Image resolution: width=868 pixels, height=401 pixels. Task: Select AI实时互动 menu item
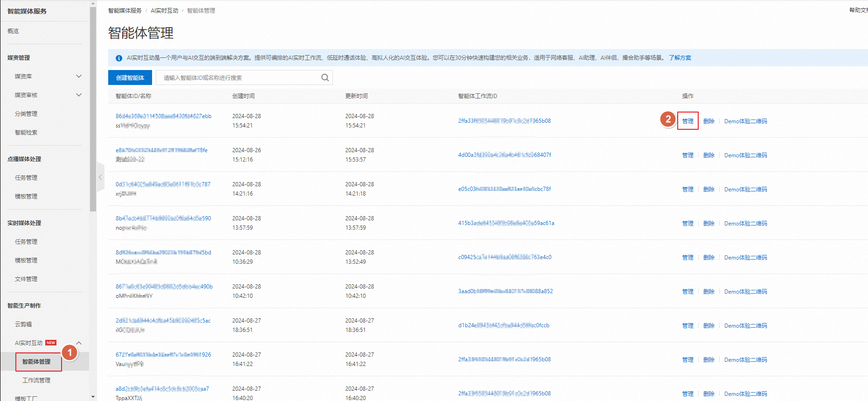29,343
